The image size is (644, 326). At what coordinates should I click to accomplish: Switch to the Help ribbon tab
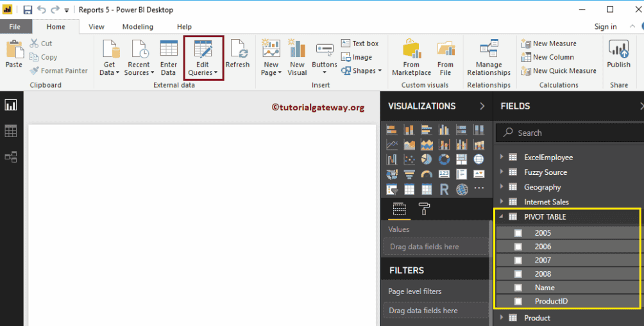[184, 27]
